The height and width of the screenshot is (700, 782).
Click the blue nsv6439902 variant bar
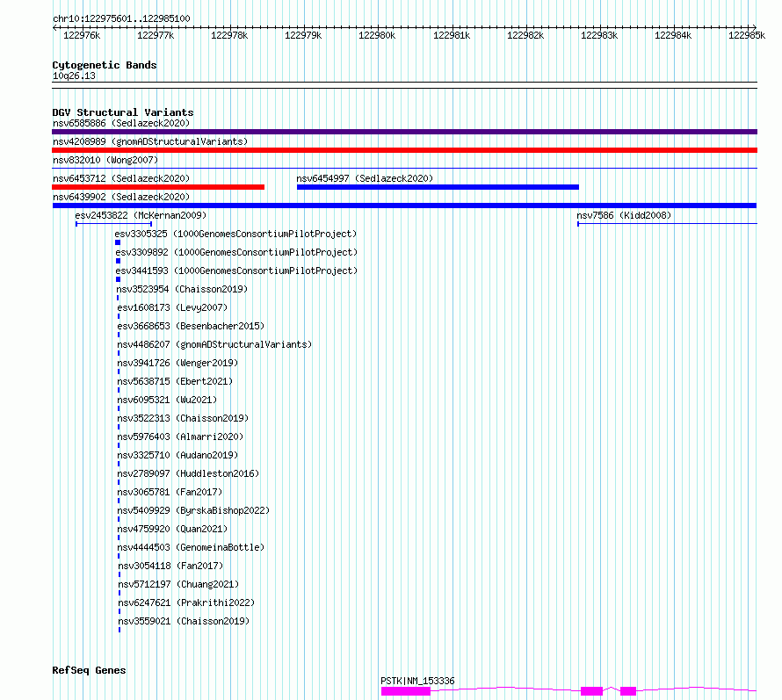pos(404,206)
